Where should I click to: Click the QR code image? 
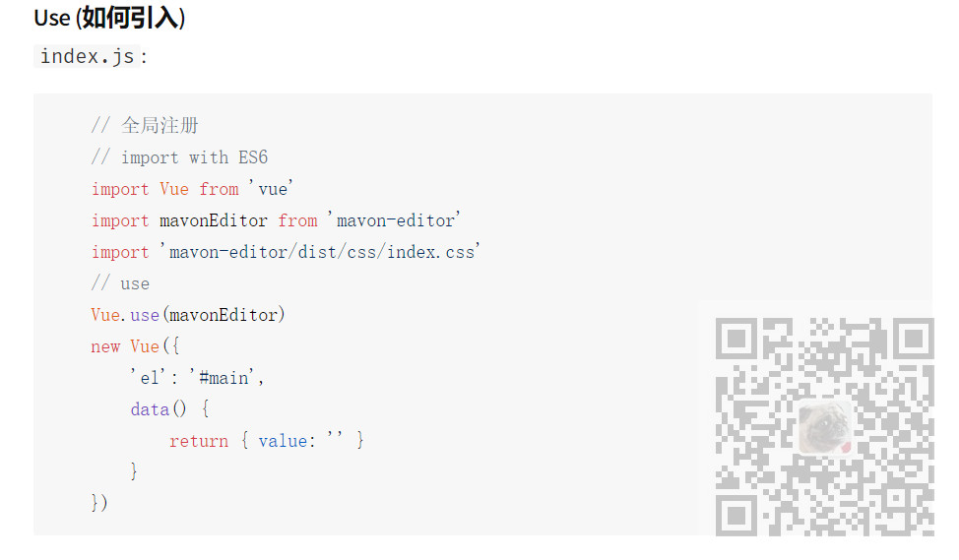point(823,427)
